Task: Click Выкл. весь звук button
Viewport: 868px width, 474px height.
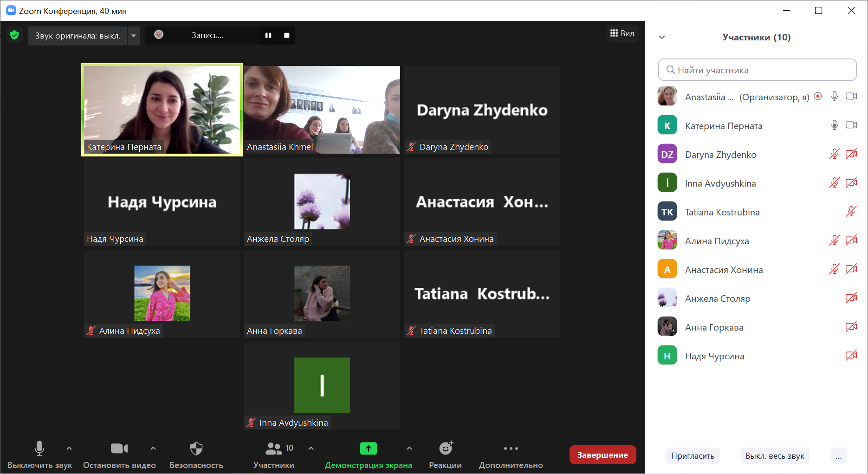Action: point(775,456)
